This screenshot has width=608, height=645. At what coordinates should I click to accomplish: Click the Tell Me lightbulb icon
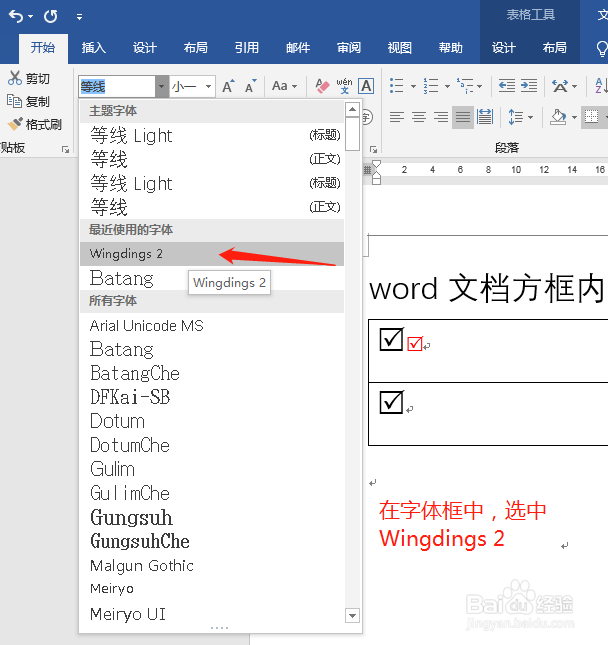pos(602,49)
